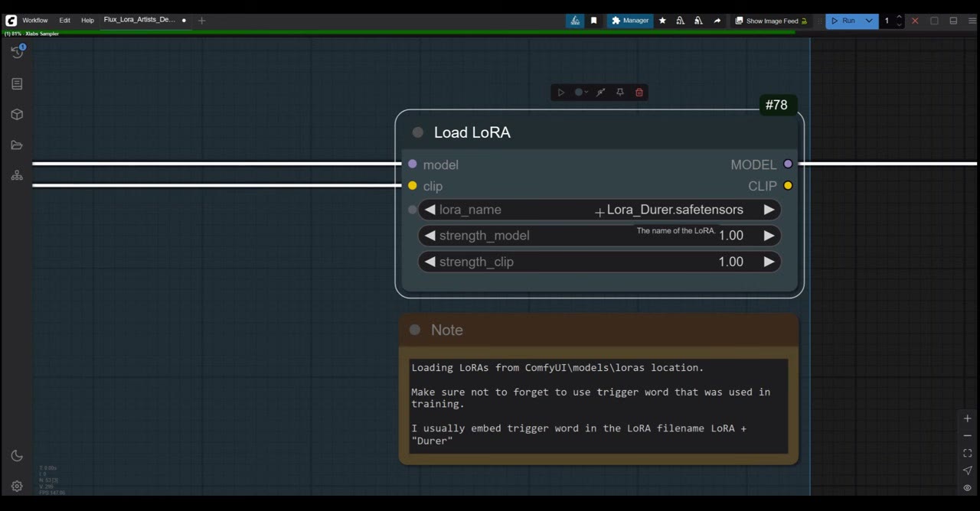The width and height of the screenshot is (980, 511).
Task: Open the Workflow menu
Action: coord(34,21)
